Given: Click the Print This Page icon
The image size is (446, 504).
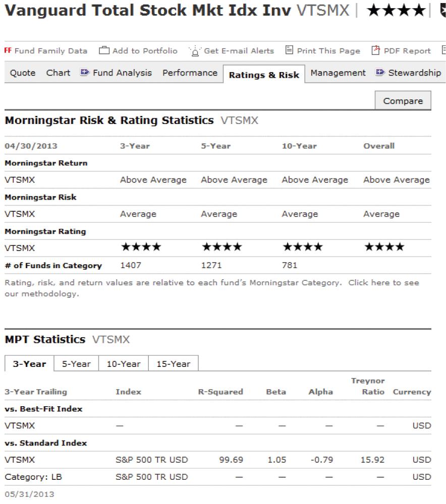Looking at the screenshot, I should 289,50.
